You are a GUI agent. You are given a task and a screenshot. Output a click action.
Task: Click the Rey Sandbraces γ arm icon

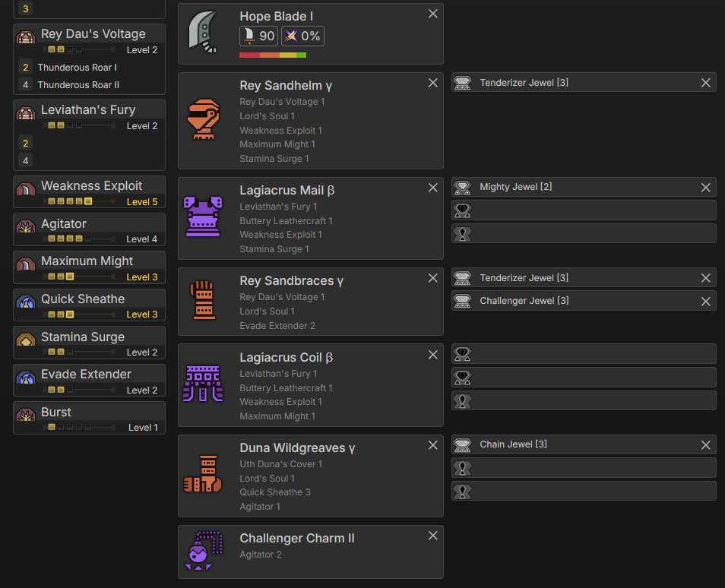coord(202,301)
